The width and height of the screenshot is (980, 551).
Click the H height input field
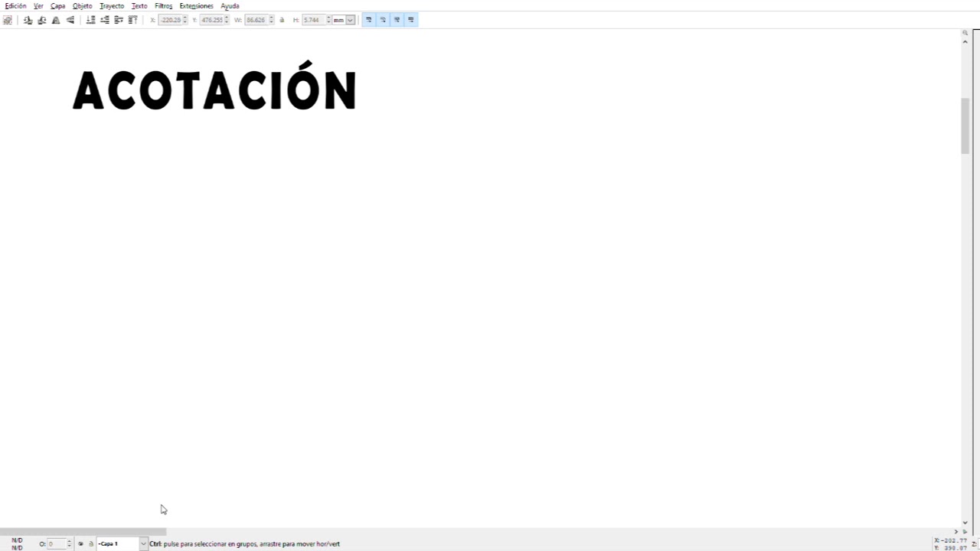(x=314, y=20)
